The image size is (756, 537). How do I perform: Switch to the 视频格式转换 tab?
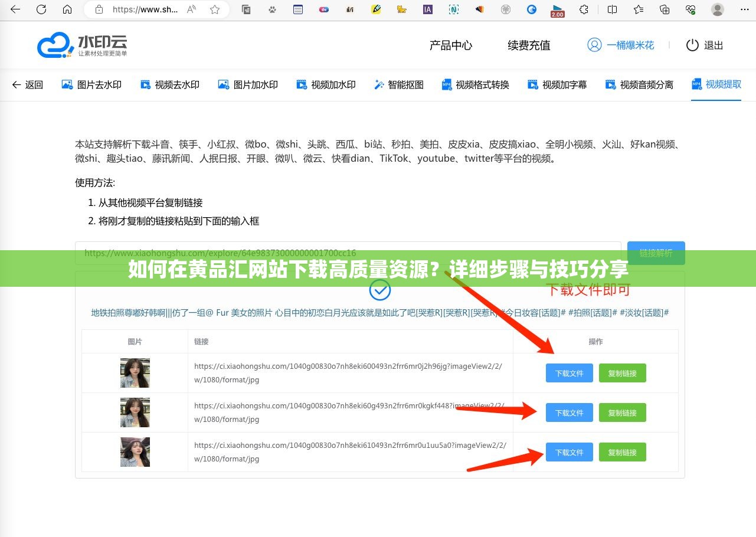point(475,85)
